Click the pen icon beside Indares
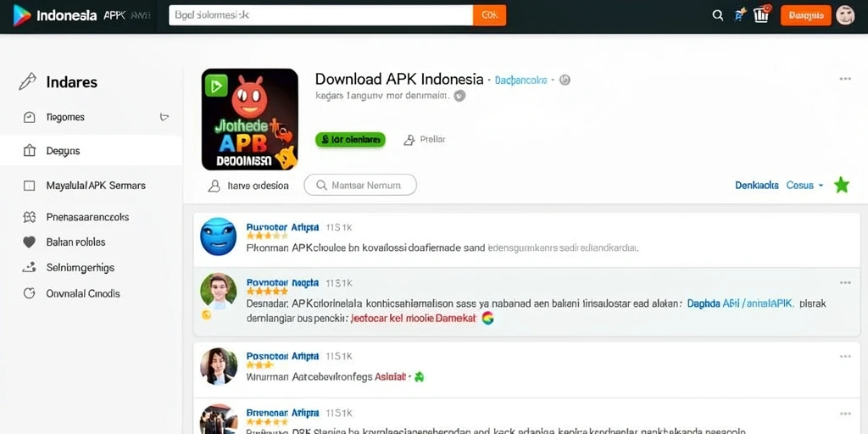The width and height of the screenshot is (868, 434). [x=27, y=82]
